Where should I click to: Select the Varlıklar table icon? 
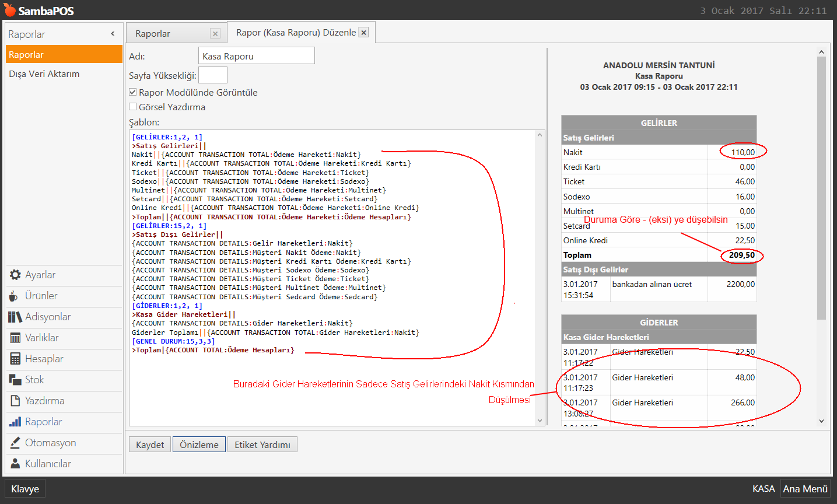[x=15, y=338]
